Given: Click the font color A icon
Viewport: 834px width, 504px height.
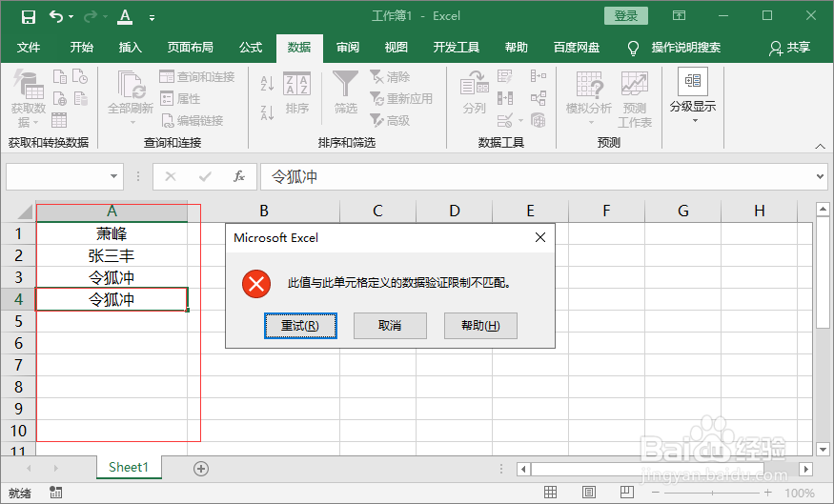Looking at the screenshot, I should pyautogui.click(x=125, y=16).
